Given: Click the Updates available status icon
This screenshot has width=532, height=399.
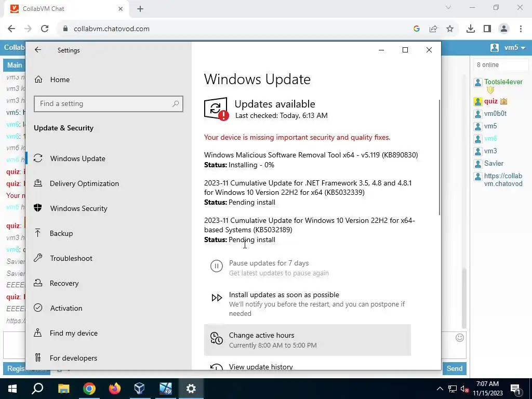Looking at the screenshot, I should point(216,109).
